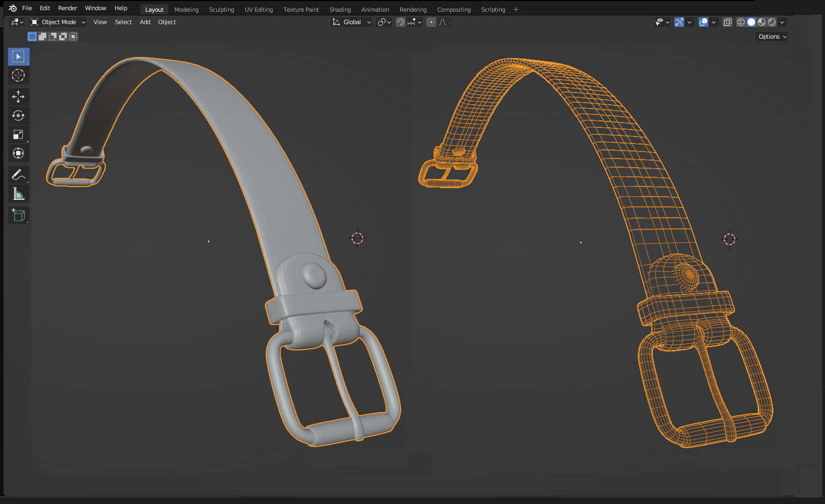Image resolution: width=825 pixels, height=504 pixels.
Task: Open the viewport View menu
Action: (100, 22)
